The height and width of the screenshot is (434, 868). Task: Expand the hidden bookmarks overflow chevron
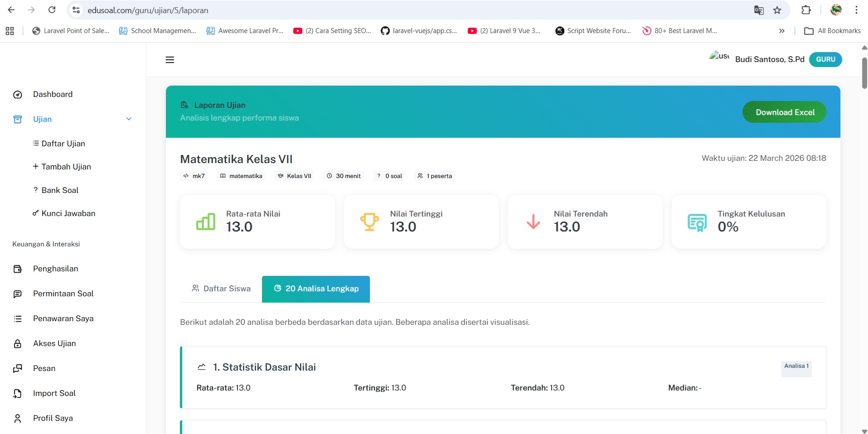781,31
